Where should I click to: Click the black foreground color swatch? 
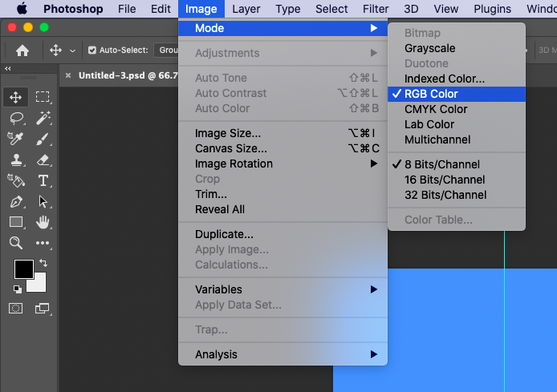pos(24,269)
